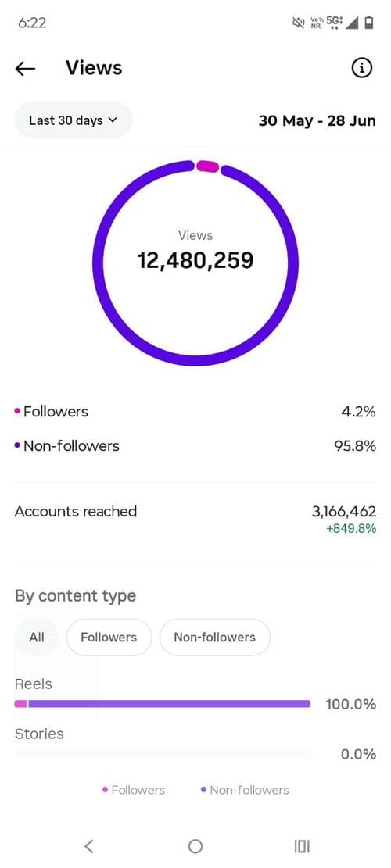
Task: Expand the Last 30 days dropdown
Action: click(x=73, y=120)
